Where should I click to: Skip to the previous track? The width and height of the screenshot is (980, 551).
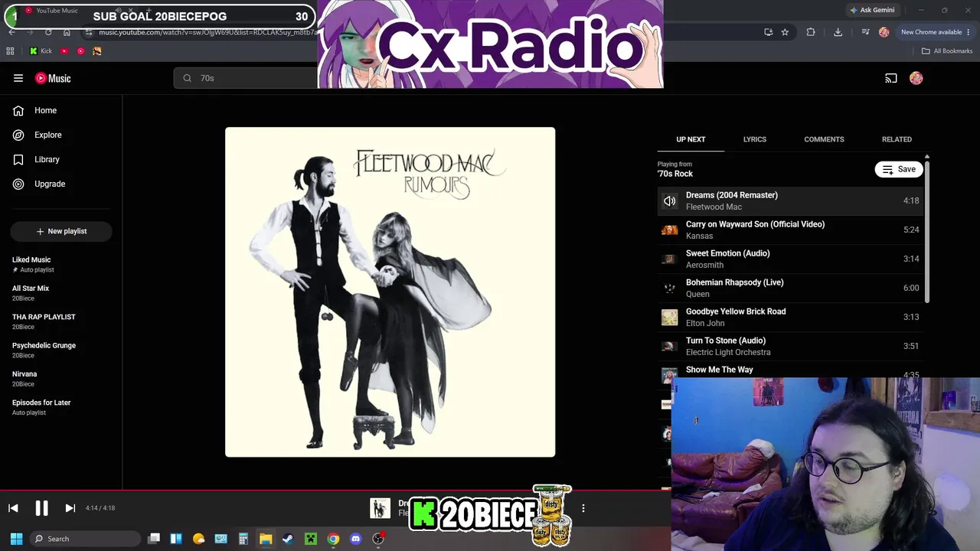(13, 508)
